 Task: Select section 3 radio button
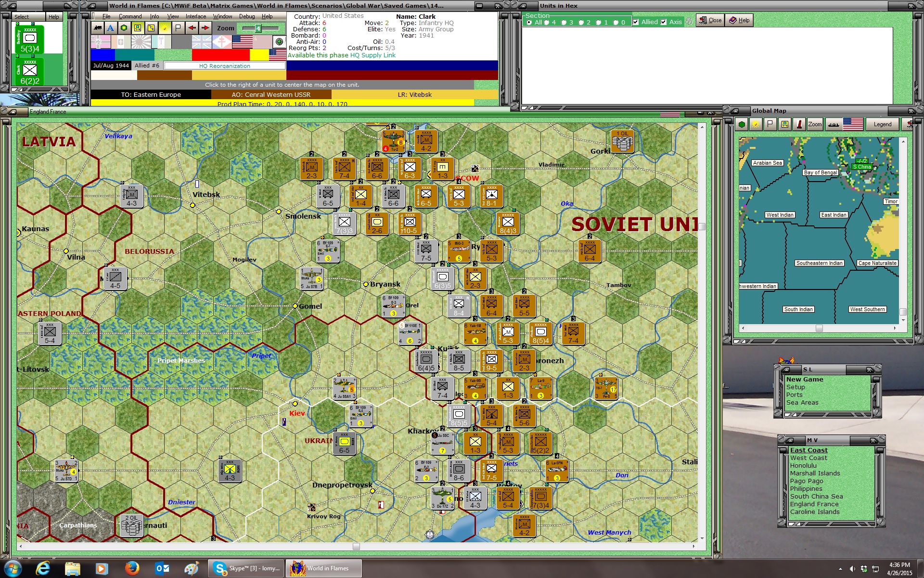(564, 22)
